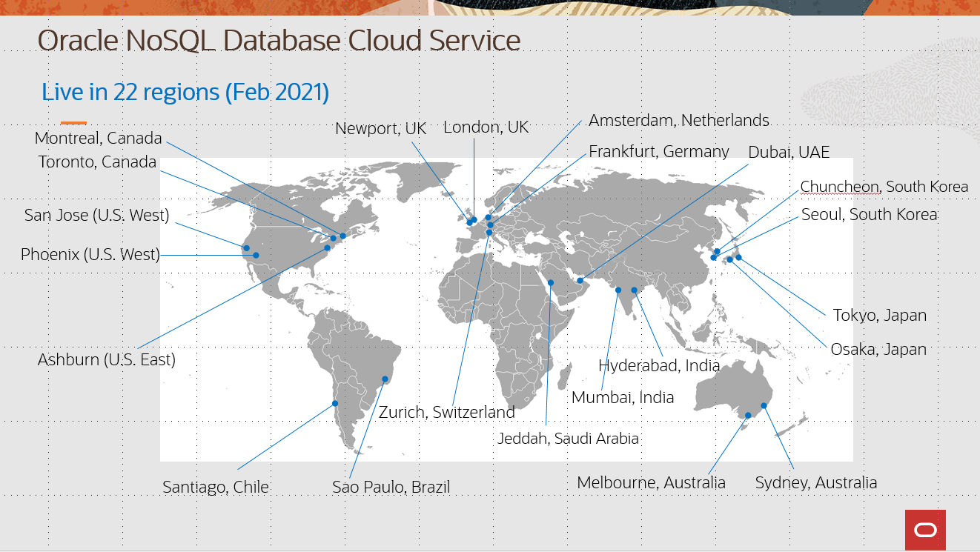This screenshot has height=552, width=980.
Task: Click the map dot for Santiago, Chile
Action: (x=334, y=404)
